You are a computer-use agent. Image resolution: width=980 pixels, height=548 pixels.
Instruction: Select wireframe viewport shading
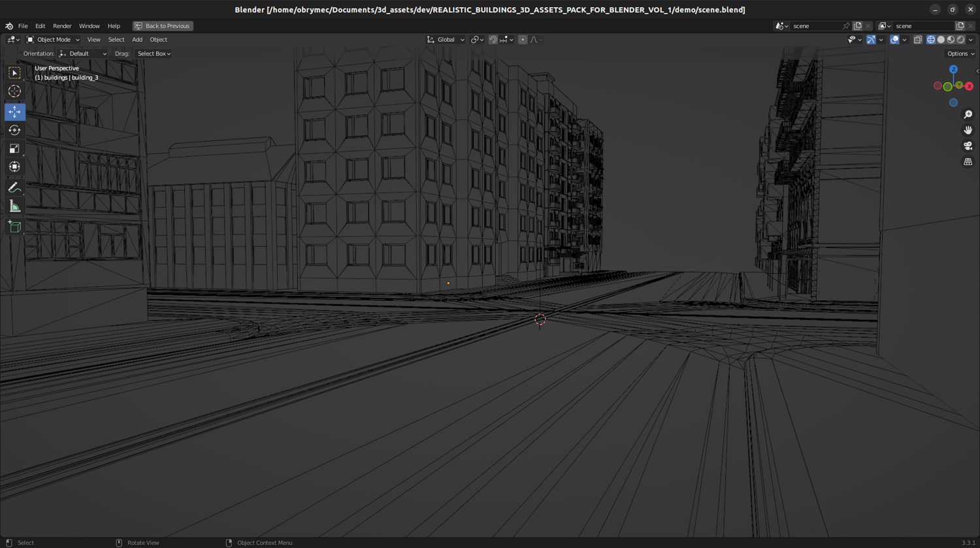(x=931, y=40)
